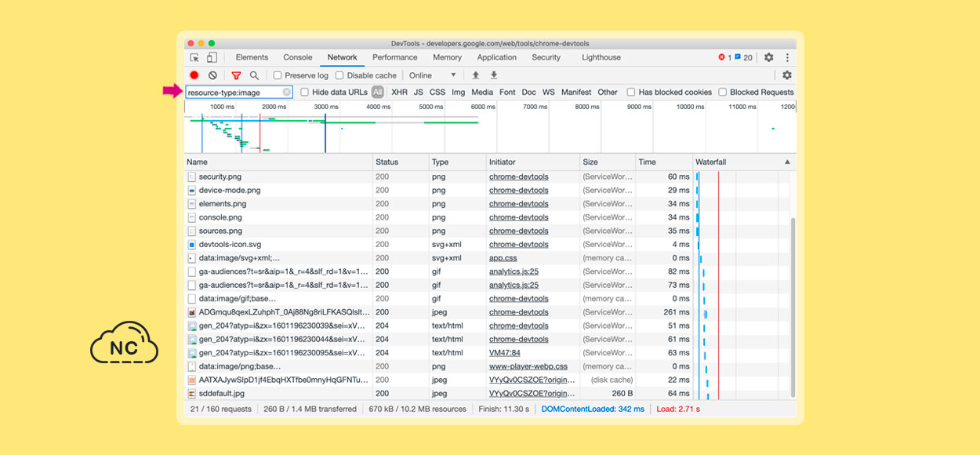Filter requests by Doc type
The height and width of the screenshot is (455, 980).
click(x=529, y=93)
